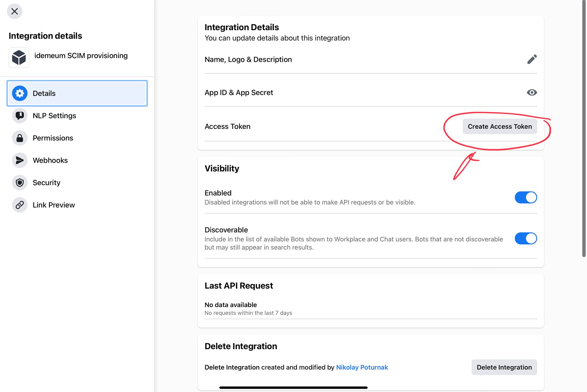Click the Permissions lock icon
587x392 pixels.
click(x=20, y=138)
